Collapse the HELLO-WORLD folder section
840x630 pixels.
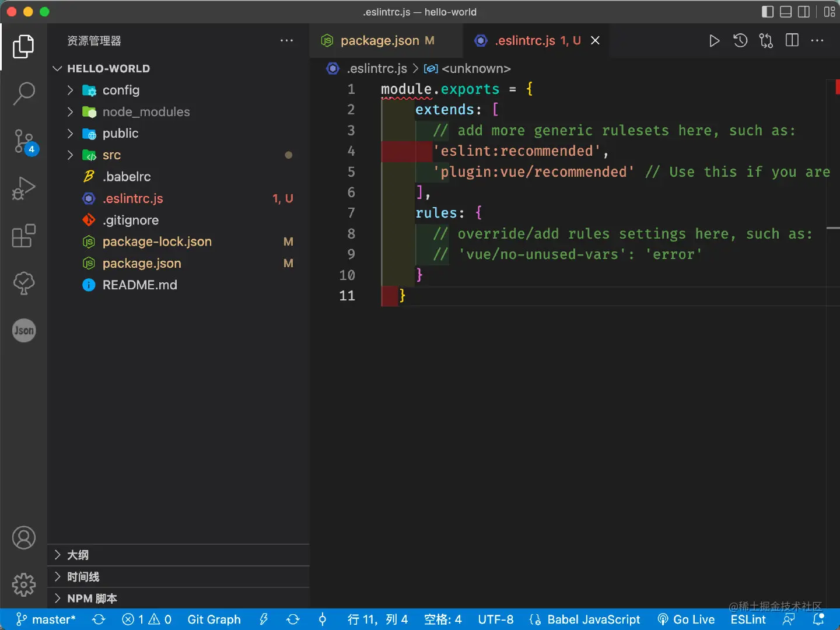click(x=178, y=68)
